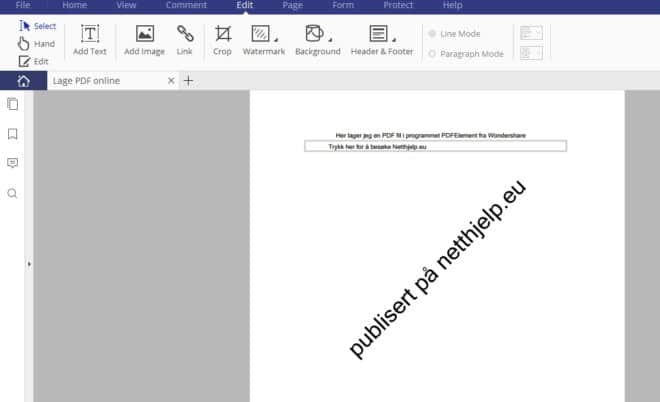Screen dimensions: 660x402
Task: Click the link box 'Trykk her for å besøke Netthjelp.eu'
Action: 435,146
